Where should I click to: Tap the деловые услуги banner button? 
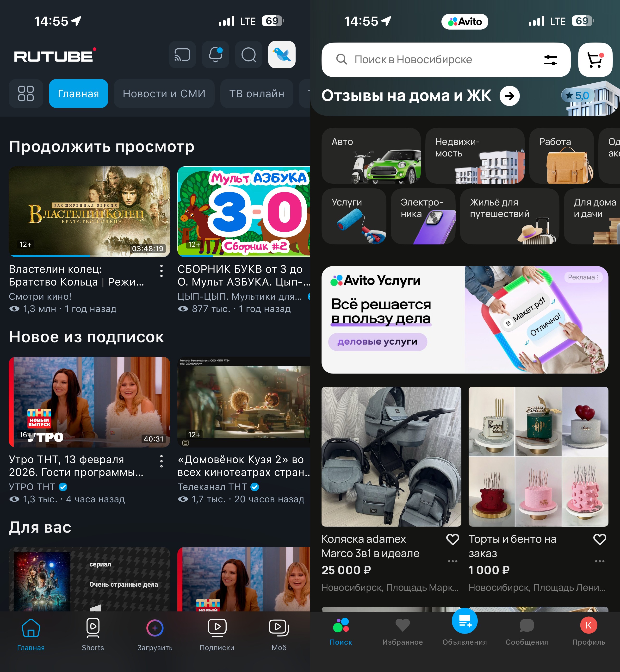(378, 342)
